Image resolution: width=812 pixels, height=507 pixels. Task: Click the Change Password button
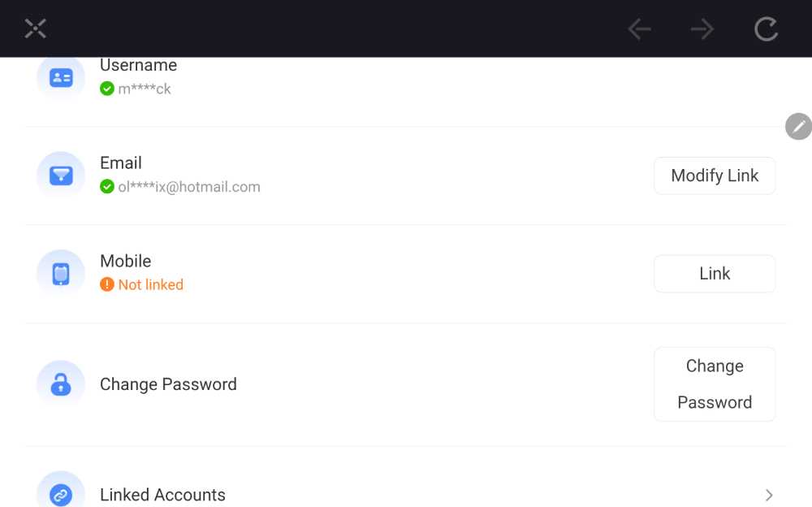pyautogui.click(x=715, y=384)
